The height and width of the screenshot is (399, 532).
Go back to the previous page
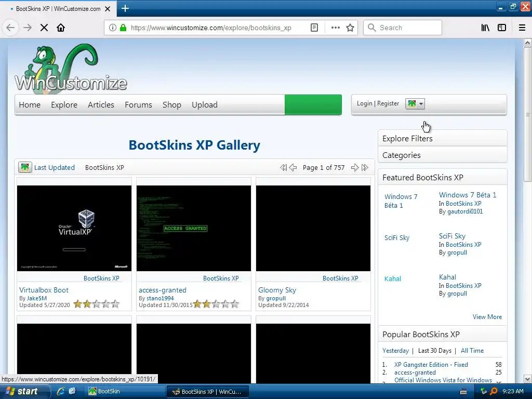[10, 28]
